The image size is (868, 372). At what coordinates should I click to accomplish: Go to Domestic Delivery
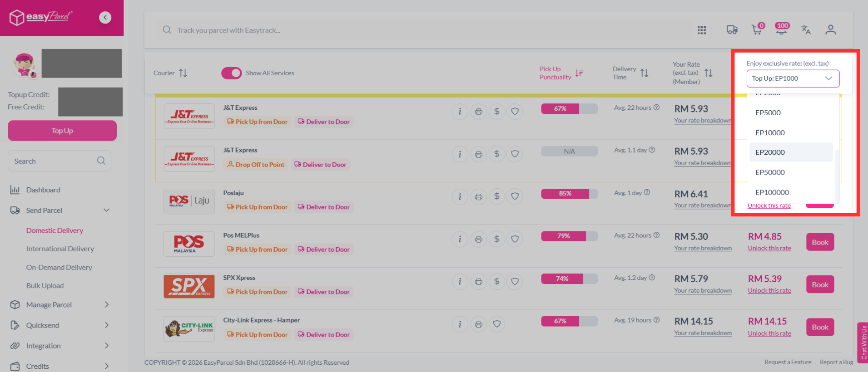click(x=55, y=230)
